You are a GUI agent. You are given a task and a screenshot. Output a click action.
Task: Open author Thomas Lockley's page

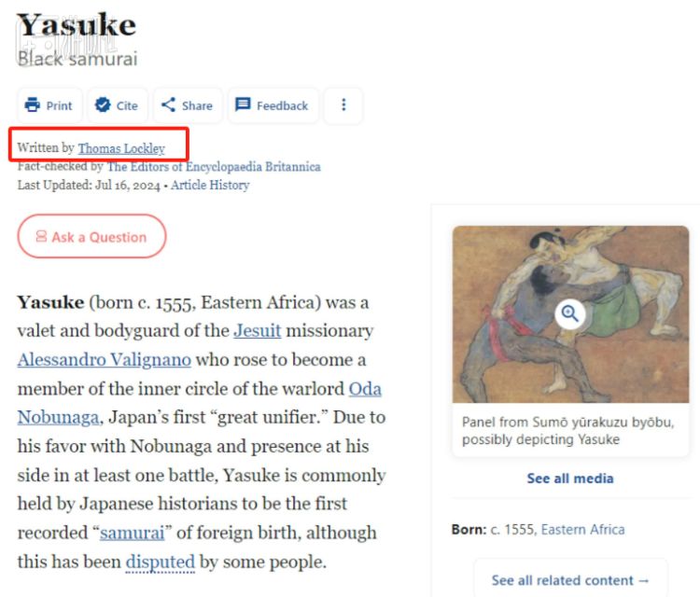pos(121,148)
